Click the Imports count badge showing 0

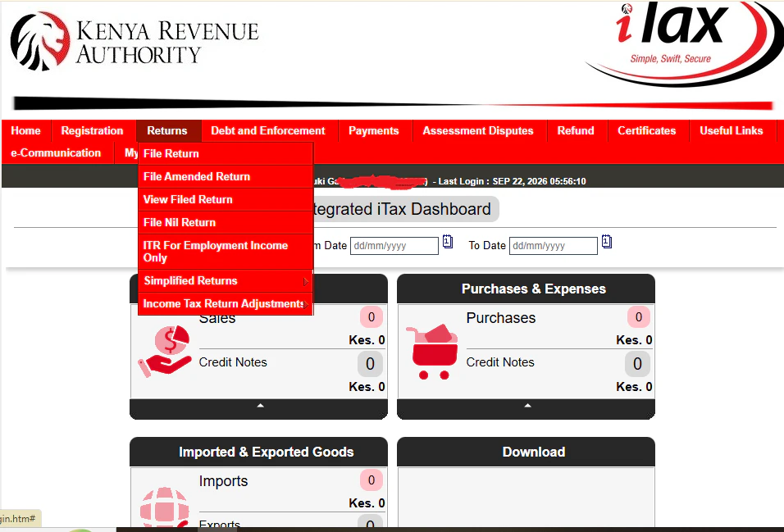(371, 480)
